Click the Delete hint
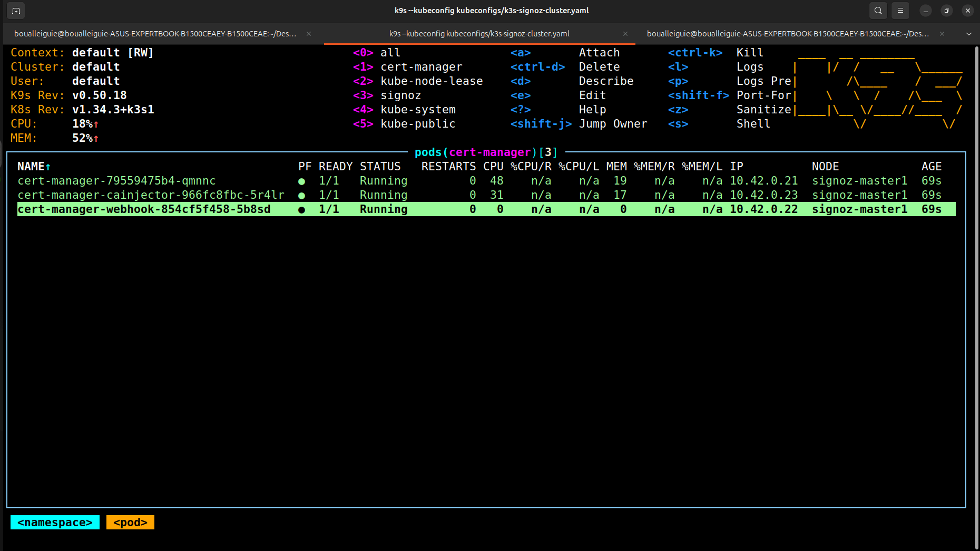Viewport: 980px width, 551px height. click(599, 67)
